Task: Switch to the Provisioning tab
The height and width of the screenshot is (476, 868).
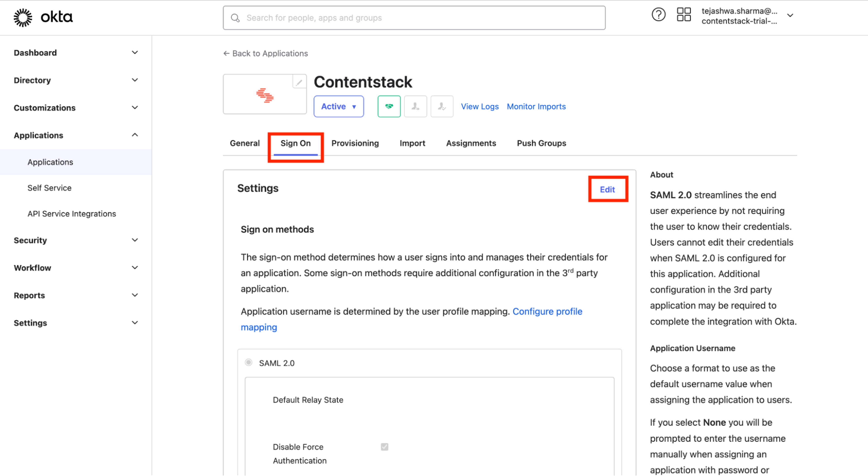Action: coord(355,143)
